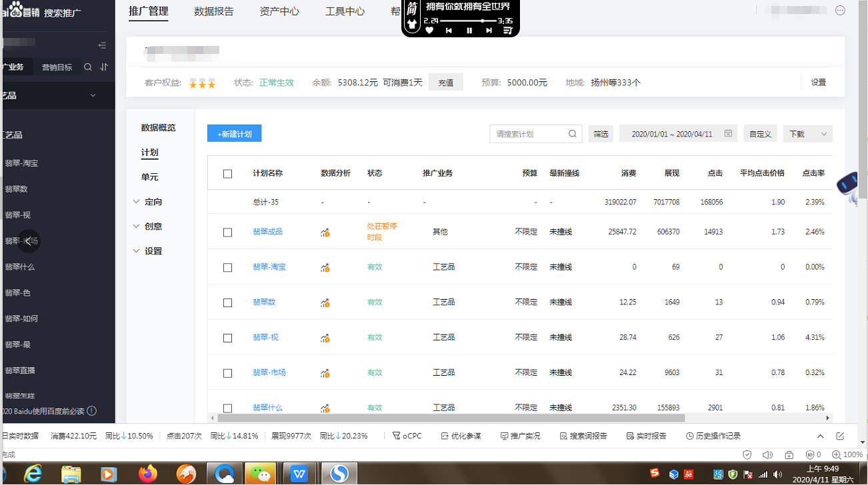Click the +新建计划 button
The image size is (868, 485).
pyautogui.click(x=234, y=133)
